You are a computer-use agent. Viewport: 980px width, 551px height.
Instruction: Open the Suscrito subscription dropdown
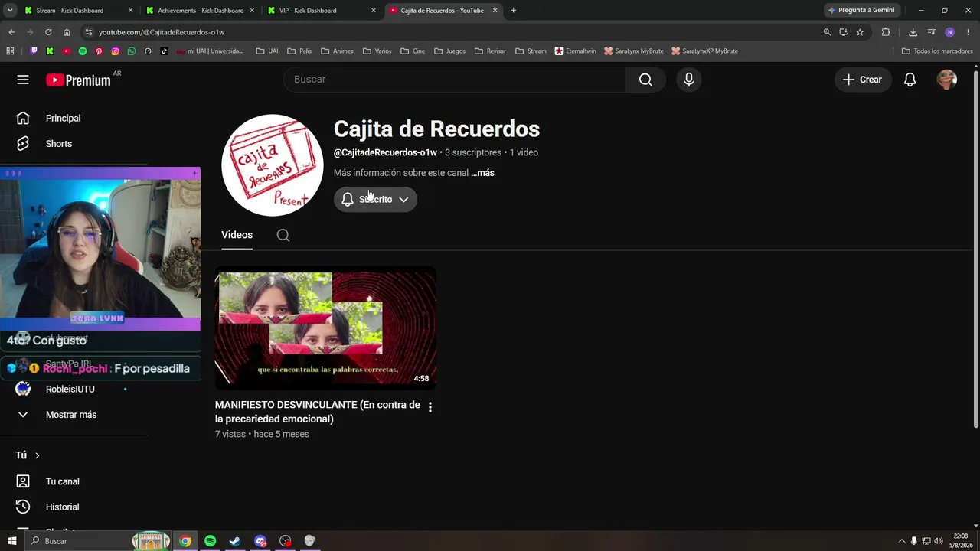(x=375, y=200)
